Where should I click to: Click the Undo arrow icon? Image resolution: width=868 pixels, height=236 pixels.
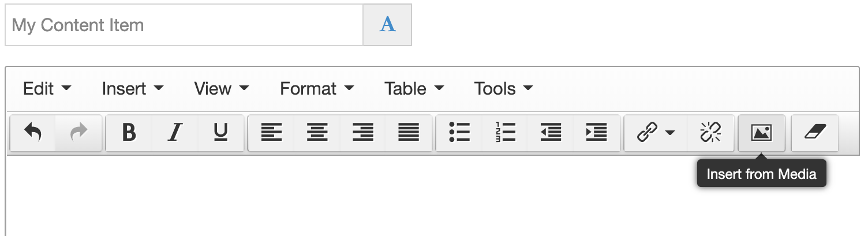pos(33,133)
